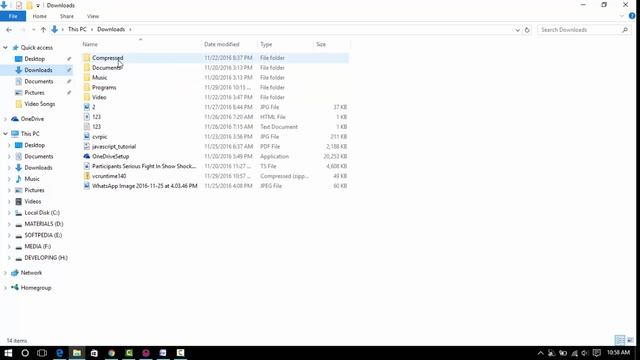
Task: Open the Share ribbon tab
Action: pyautogui.click(x=67, y=16)
